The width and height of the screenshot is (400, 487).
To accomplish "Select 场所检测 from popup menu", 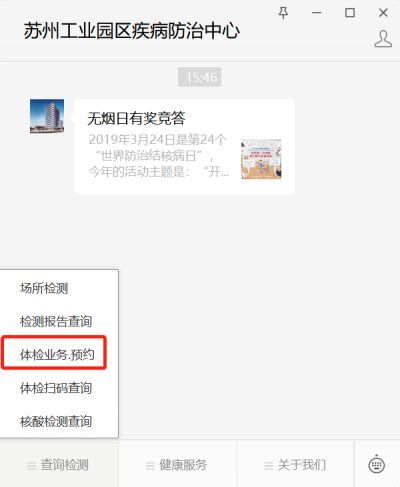I will pos(44,288).
